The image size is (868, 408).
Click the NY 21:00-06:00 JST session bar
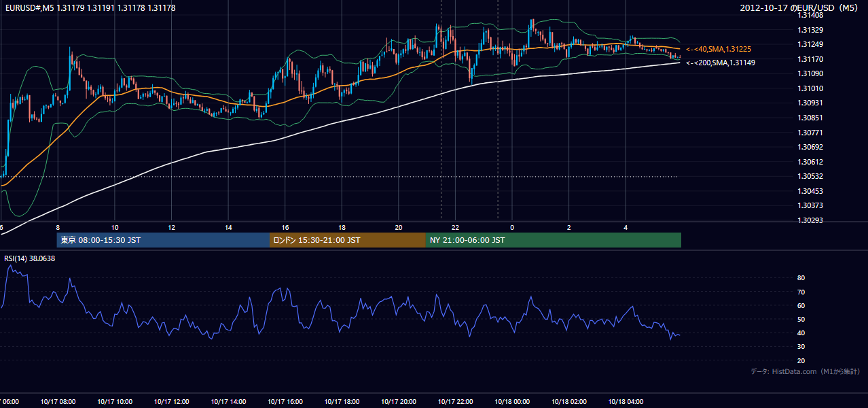554,240
